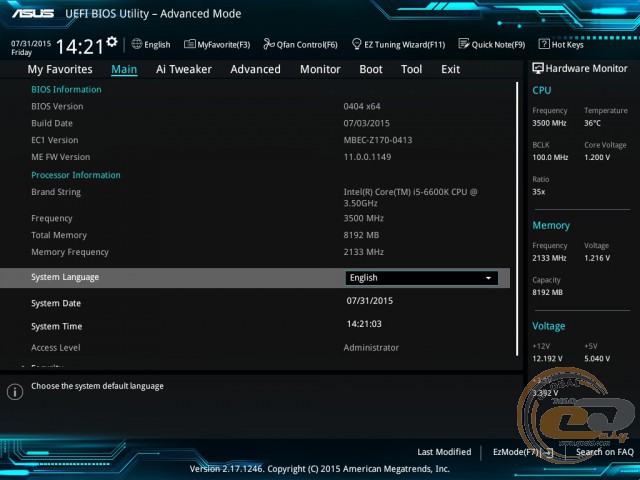This screenshot has width=640, height=480.
Task: Click the Total Memory value 8192 MB
Action: point(361,235)
